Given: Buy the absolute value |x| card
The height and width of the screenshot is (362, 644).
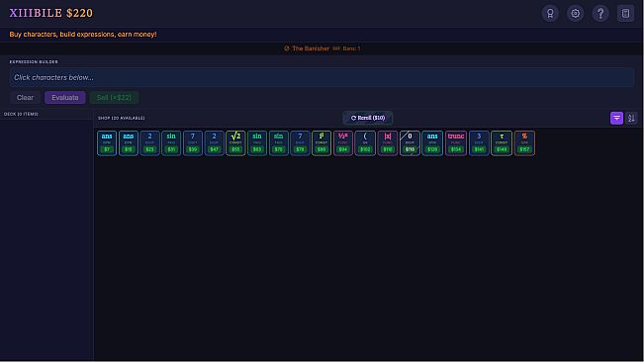Looking at the screenshot, I should click(x=388, y=142).
